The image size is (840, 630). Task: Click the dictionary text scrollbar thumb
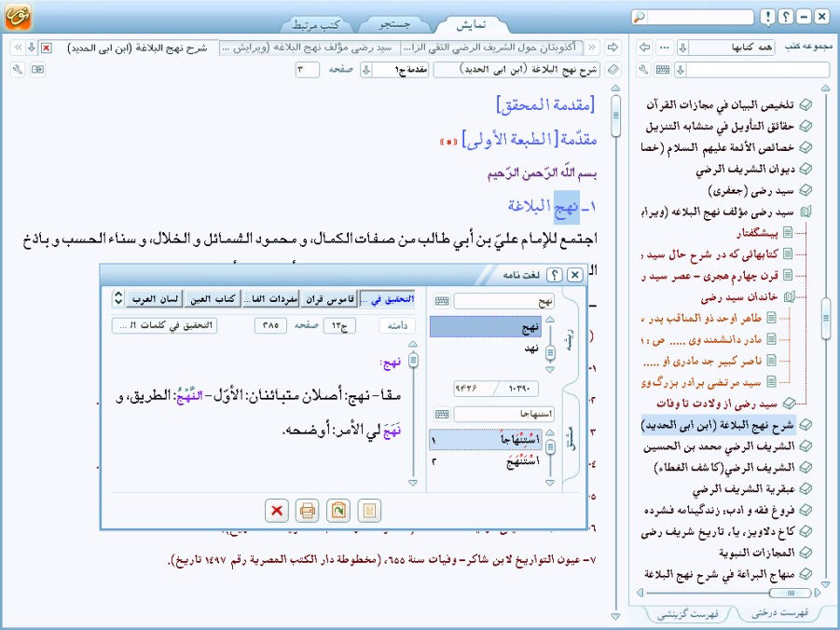pos(413,360)
